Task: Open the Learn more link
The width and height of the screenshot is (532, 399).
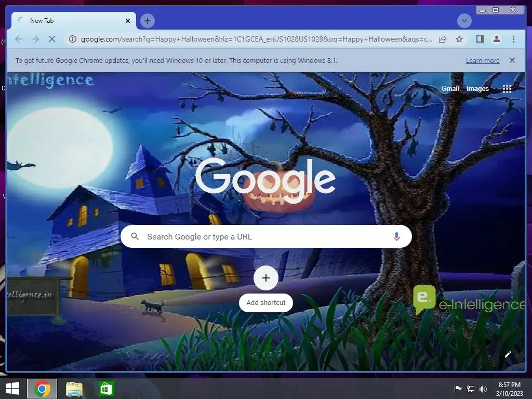Action: [x=483, y=61]
